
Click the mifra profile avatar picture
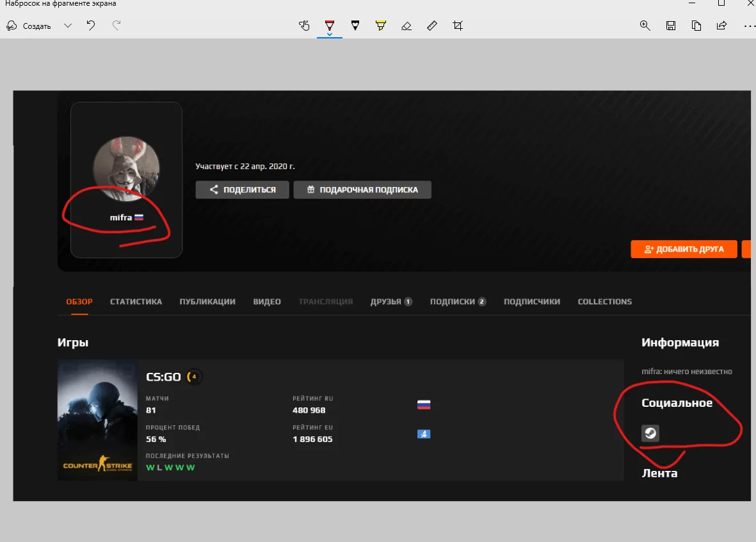[126, 169]
